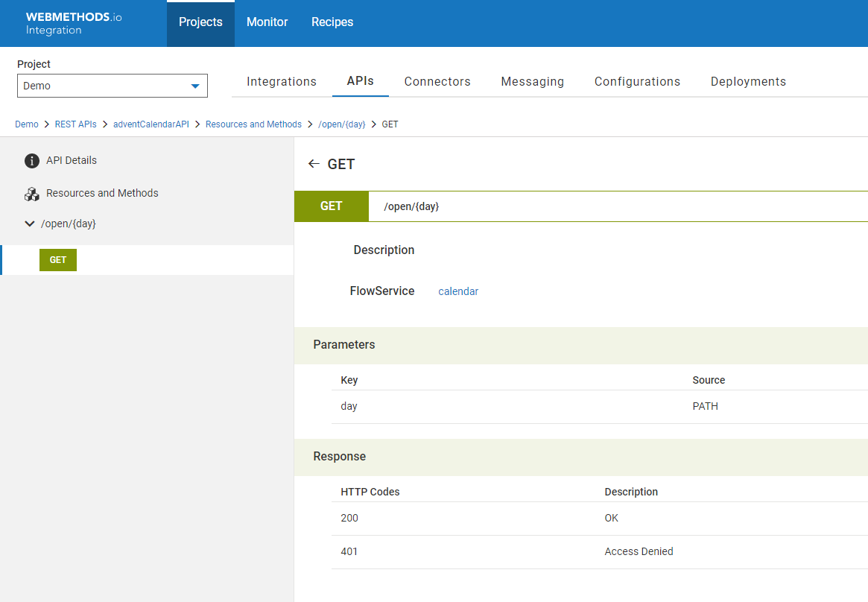Open API Details in the sidebar
This screenshot has width=868, height=602.
click(72, 160)
